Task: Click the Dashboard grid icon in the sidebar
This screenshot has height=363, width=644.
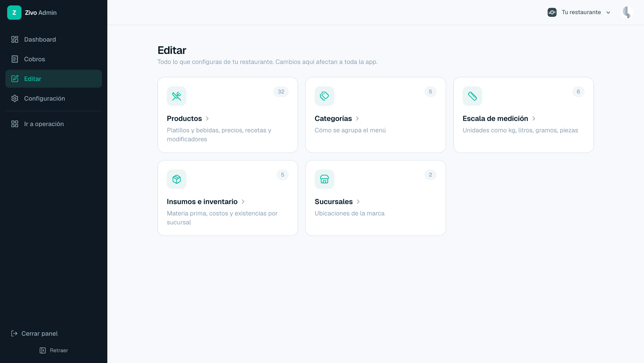Action: coord(15,40)
